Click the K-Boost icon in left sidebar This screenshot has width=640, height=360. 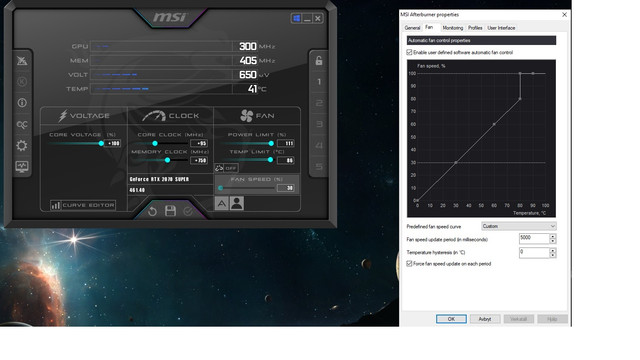22,82
